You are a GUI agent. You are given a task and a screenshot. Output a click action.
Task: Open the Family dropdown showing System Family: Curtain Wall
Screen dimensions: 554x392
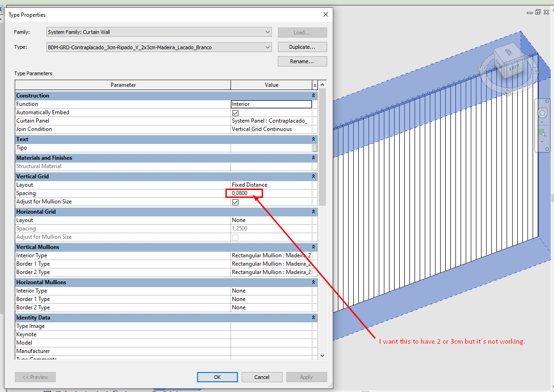point(268,32)
